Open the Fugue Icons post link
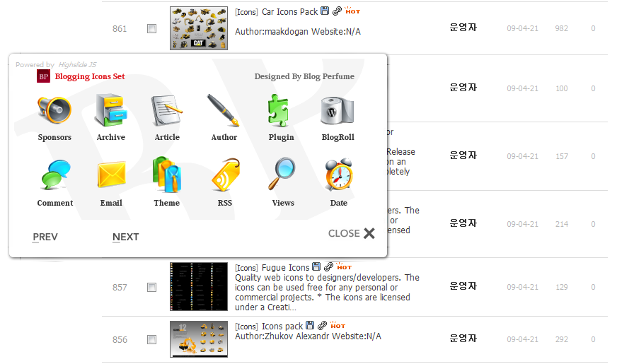Screen dimensions: 617x364 tap(285, 268)
